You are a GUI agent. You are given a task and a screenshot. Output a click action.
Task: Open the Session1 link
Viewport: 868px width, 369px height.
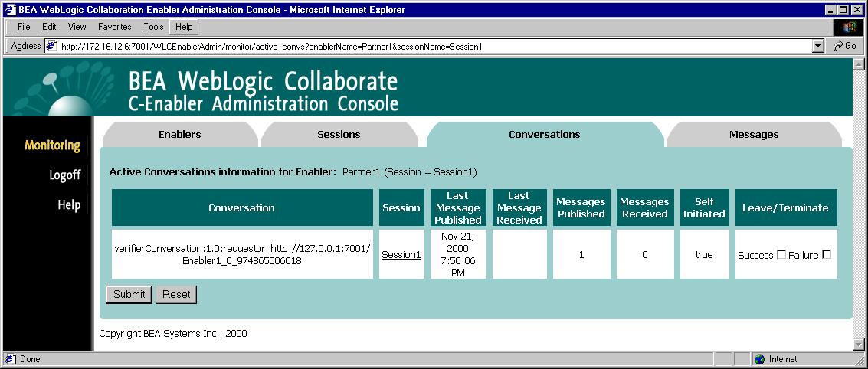401,255
